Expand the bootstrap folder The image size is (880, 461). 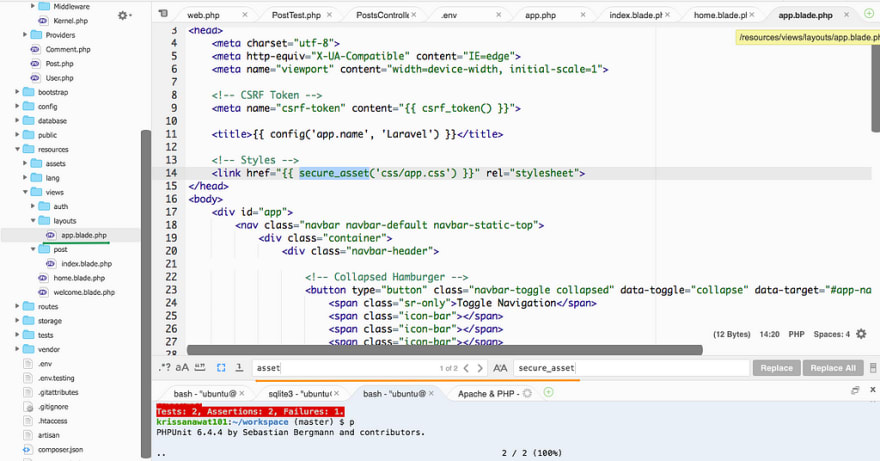(17, 92)
